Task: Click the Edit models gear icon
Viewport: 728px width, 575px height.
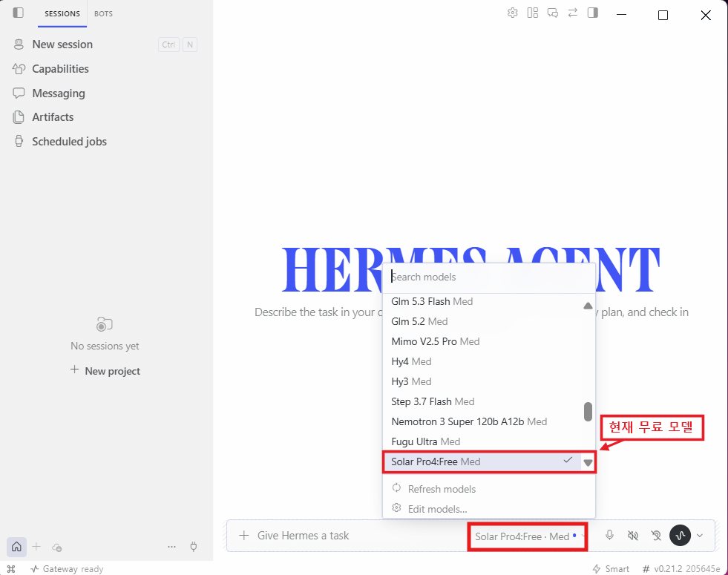Action: [x=396, y=507]
